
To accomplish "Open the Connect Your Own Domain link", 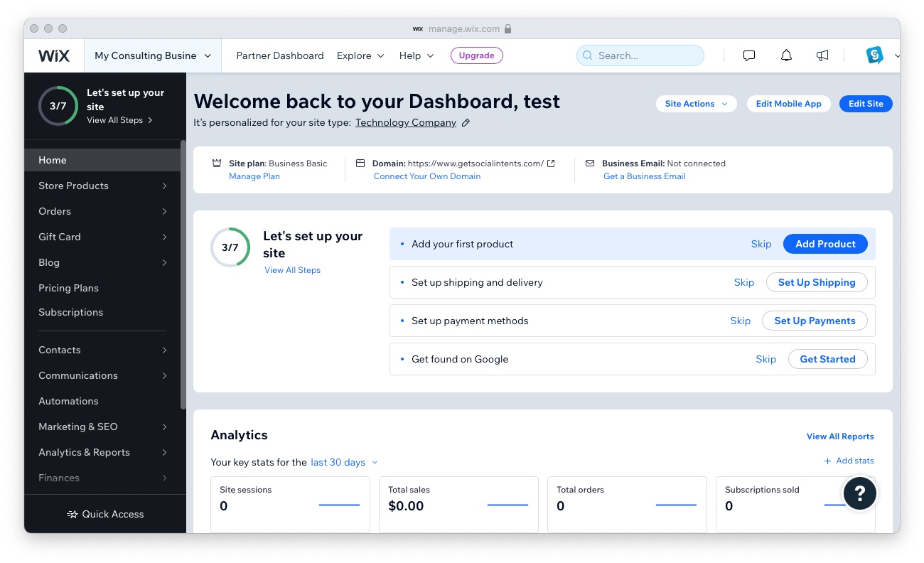I will coord(426,176).
